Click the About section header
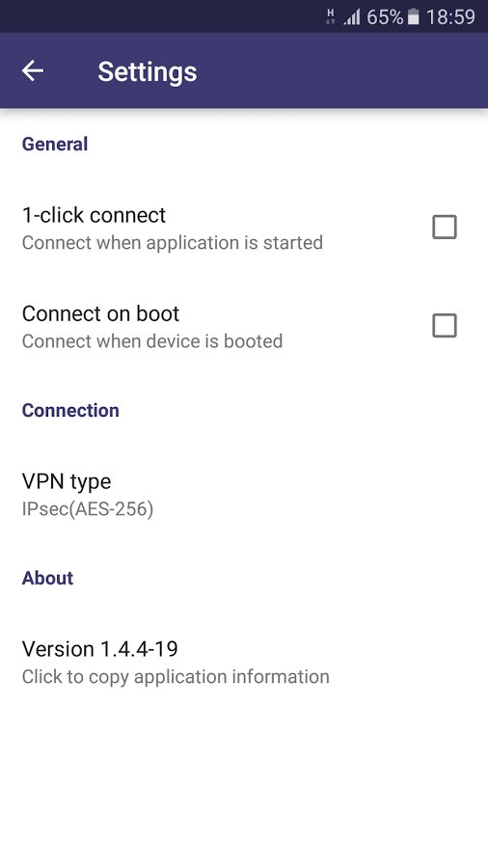 (47, 578)
